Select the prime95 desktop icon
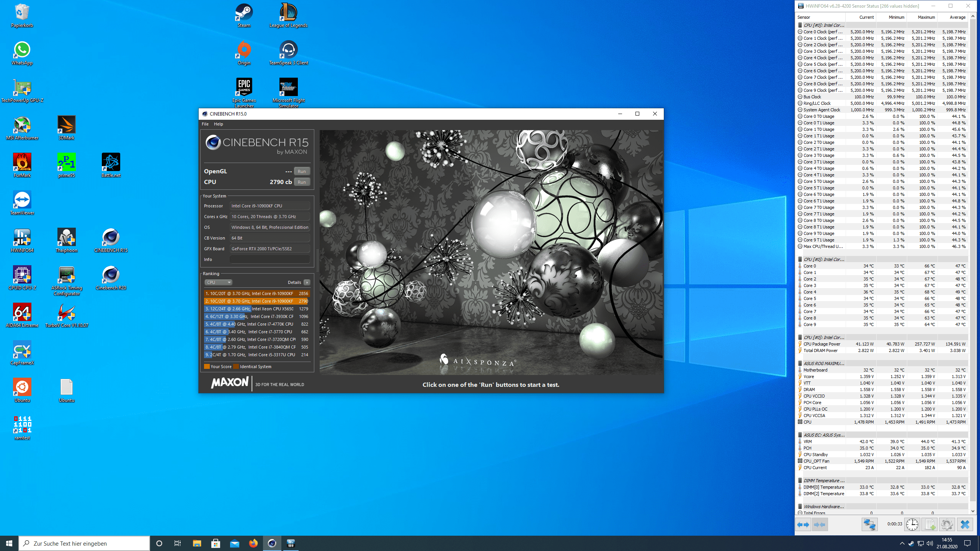 tap(66, 166)
